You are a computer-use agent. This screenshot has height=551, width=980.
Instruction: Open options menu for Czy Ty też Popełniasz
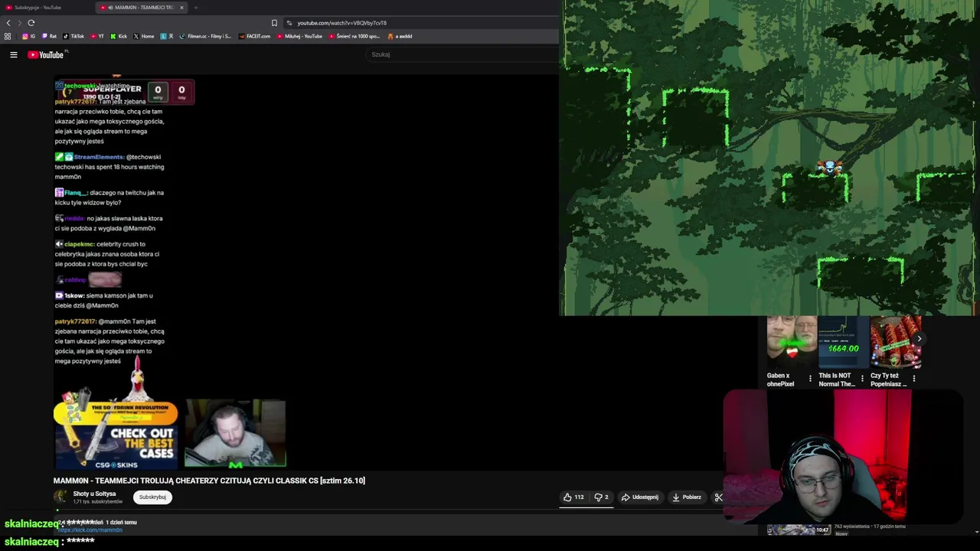(913, 378)
